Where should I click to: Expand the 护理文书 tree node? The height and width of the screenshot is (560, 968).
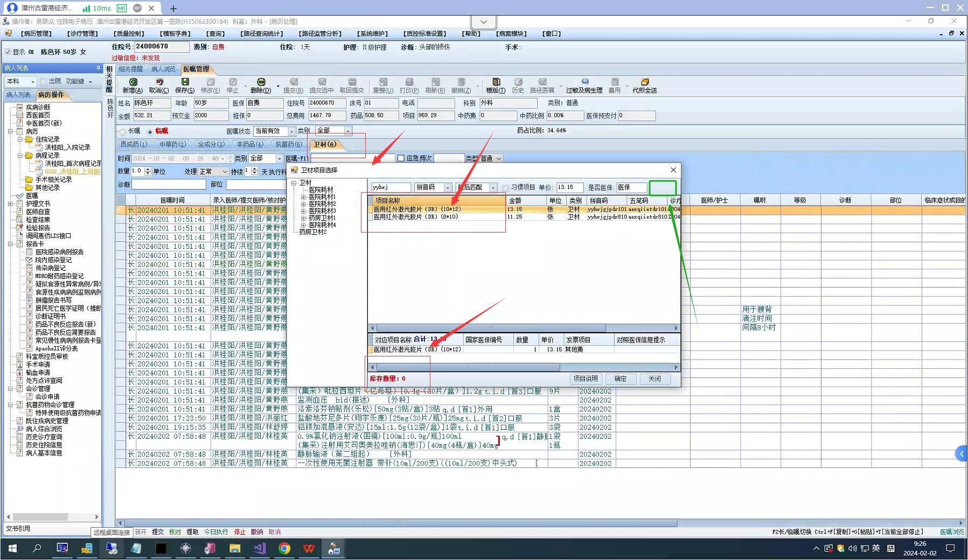[x=10, y=204]
